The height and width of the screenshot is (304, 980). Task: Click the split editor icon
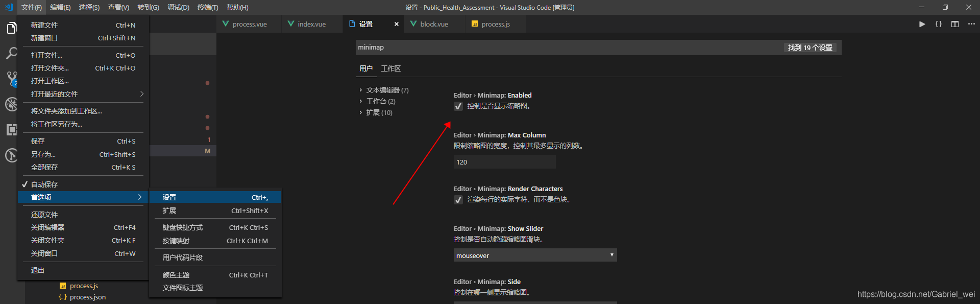tap(954, 24)
